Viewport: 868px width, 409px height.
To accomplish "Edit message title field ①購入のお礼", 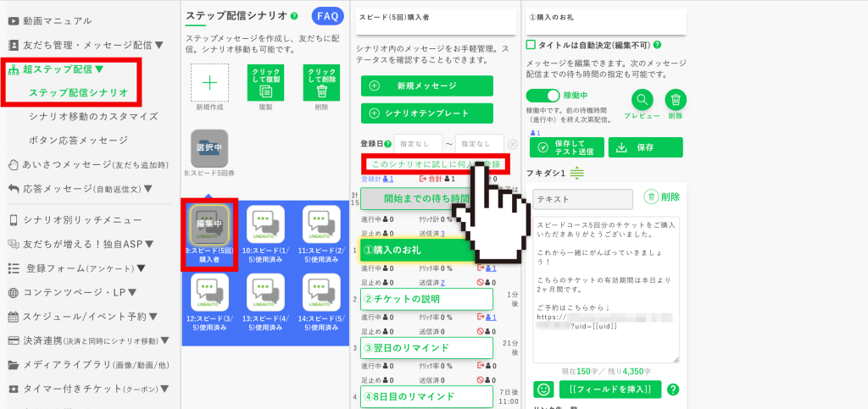I will point(607,21).
